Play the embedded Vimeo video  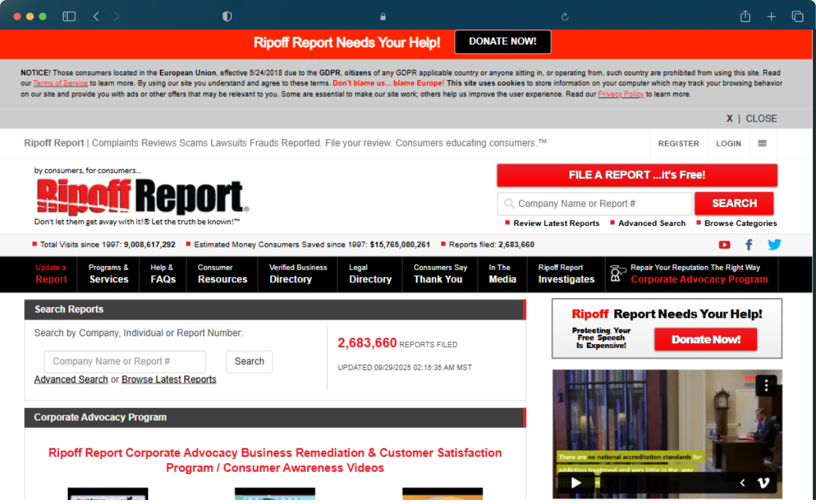coord(576,482)
